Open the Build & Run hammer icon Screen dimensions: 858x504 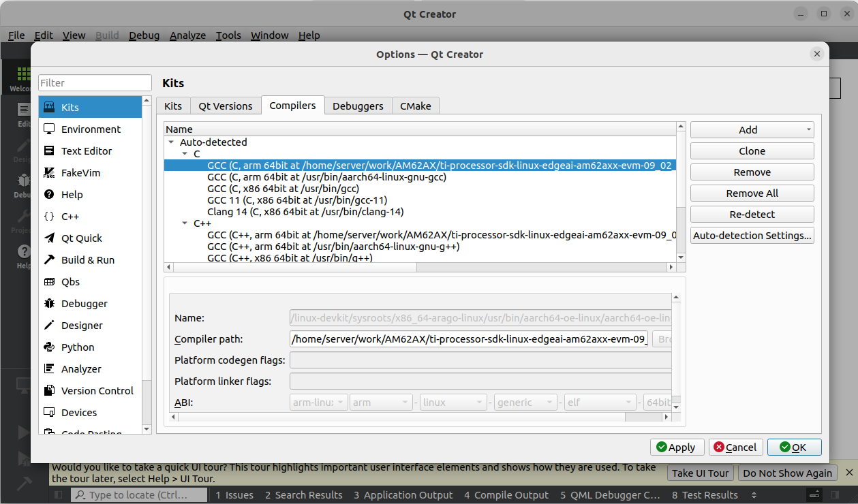pyautogui.click(x=49, y=260)
